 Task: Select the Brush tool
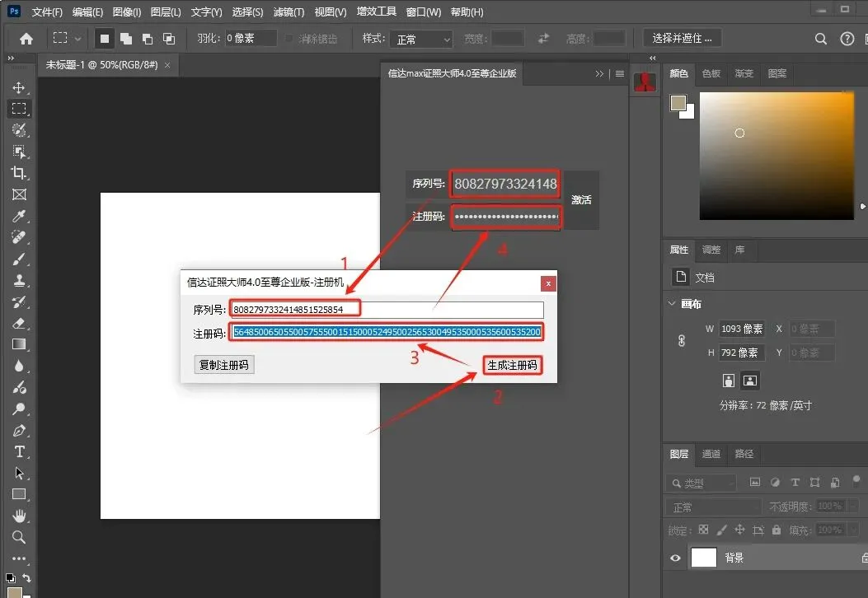tap(19, 259)
